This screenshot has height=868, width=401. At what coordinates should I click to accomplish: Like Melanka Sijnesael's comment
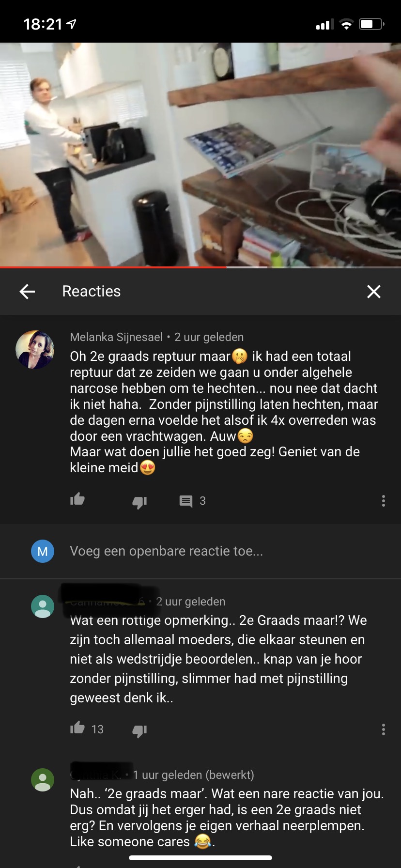tap(77, 499)
